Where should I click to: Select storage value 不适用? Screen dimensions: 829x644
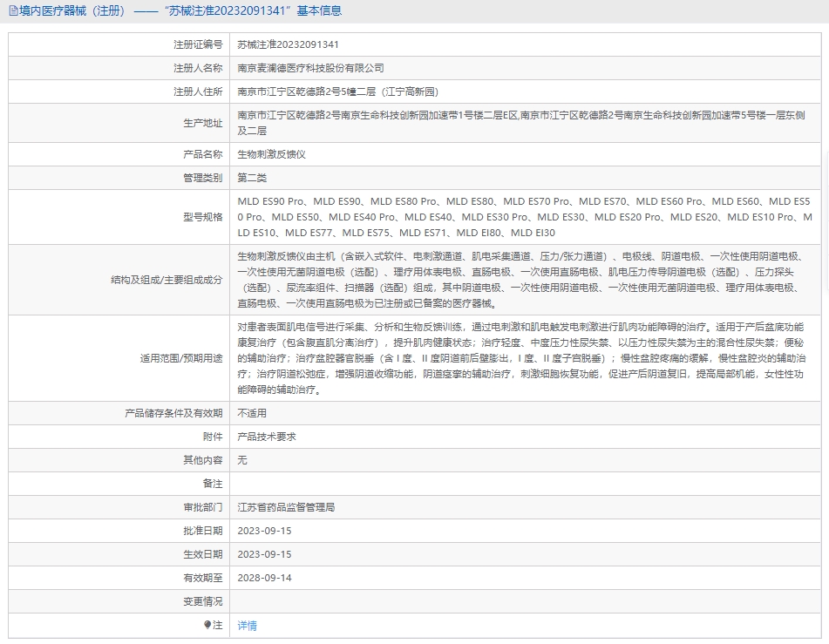[x=252, y=413]
